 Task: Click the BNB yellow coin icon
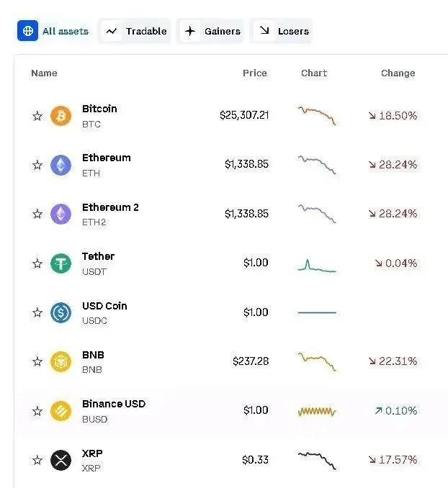pos(61,361)
